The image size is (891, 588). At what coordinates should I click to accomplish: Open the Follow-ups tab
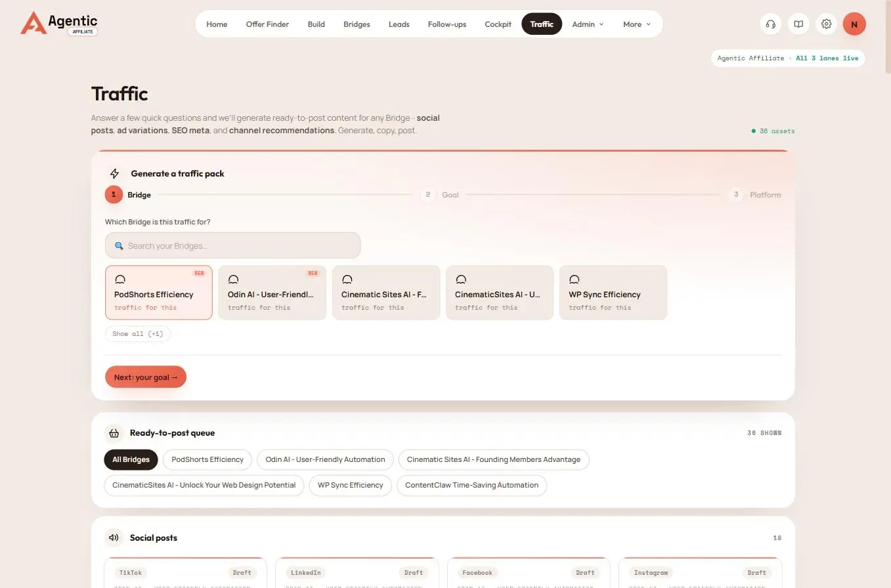point(447,24)
